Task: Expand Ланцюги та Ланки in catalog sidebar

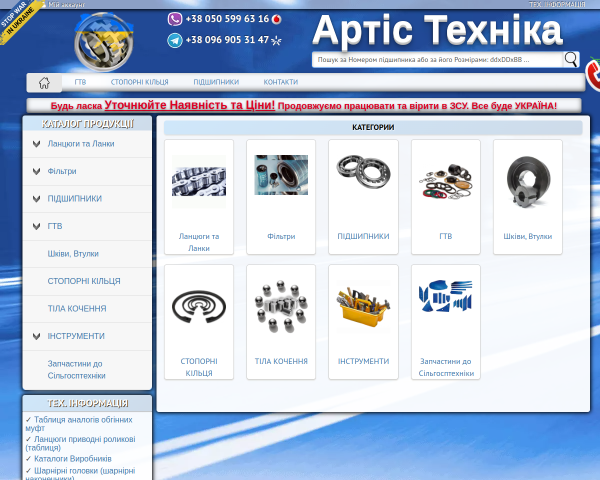Action: pyautogui.click(x=36, y=144)
